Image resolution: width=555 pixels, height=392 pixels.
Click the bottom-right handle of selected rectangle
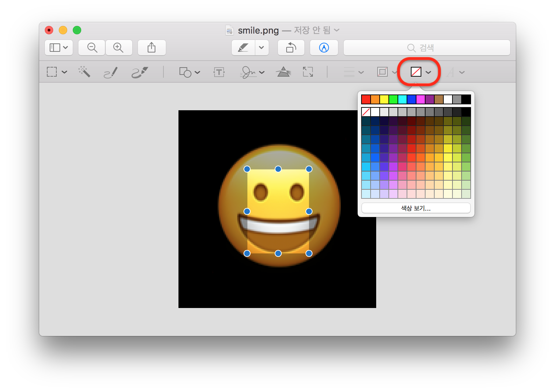[309, 253]
